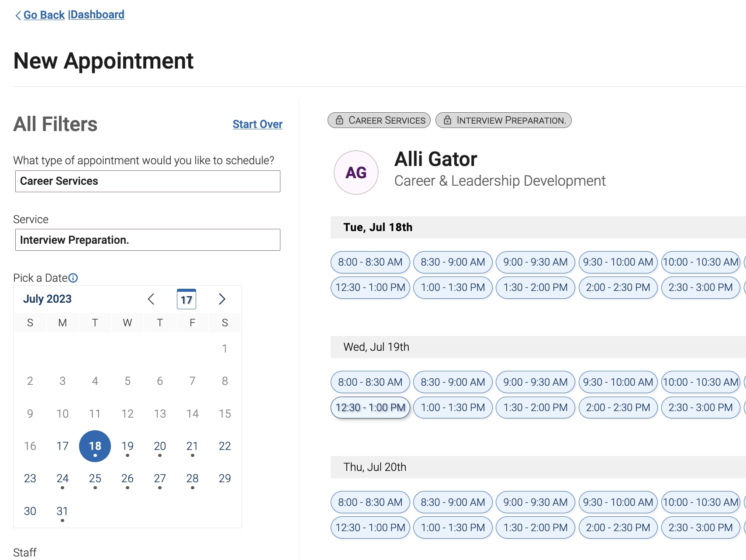Select July 18 in the calendar
This screenshot has height=560, width=746.
[95, 446]
